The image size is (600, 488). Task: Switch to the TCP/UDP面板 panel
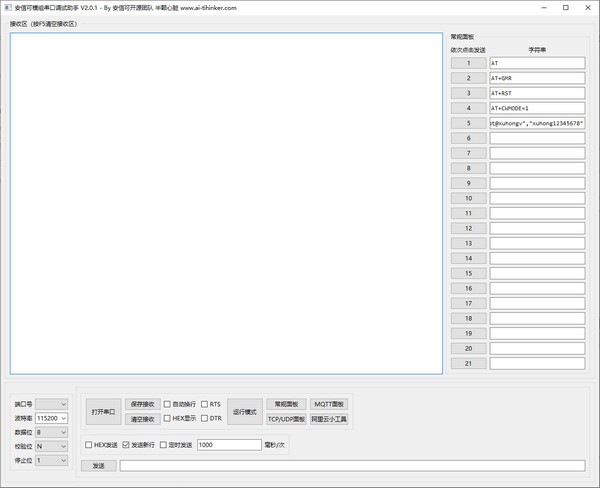pyautogui.click(x=286, y=419)
